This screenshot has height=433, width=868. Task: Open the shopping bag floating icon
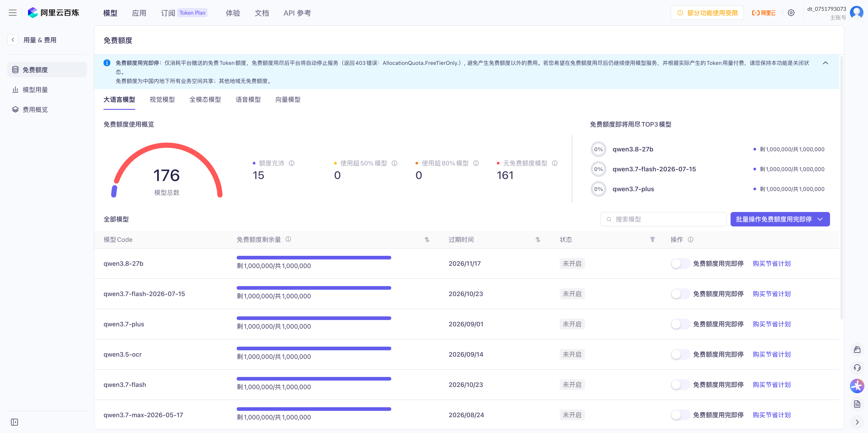pyautogui.click(x=857, y=349)
